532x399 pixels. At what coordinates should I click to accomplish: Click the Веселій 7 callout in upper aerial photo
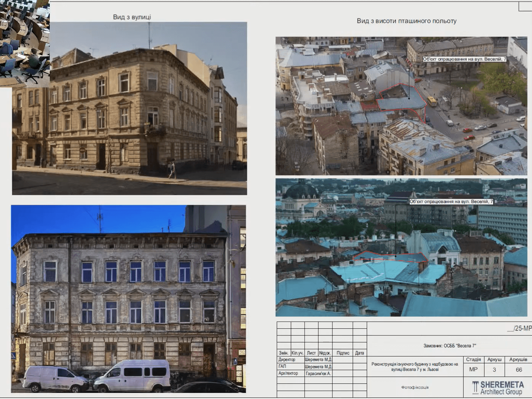click(x=464, y=59)
